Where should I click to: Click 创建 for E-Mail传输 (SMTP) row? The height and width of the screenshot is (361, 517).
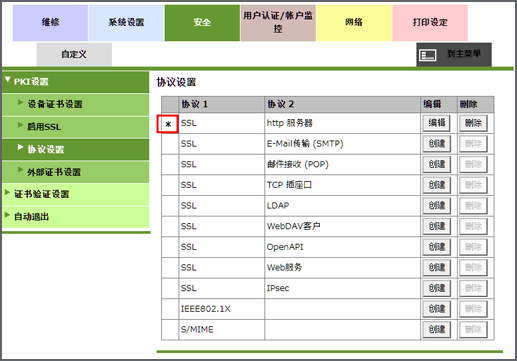[437, 144]
